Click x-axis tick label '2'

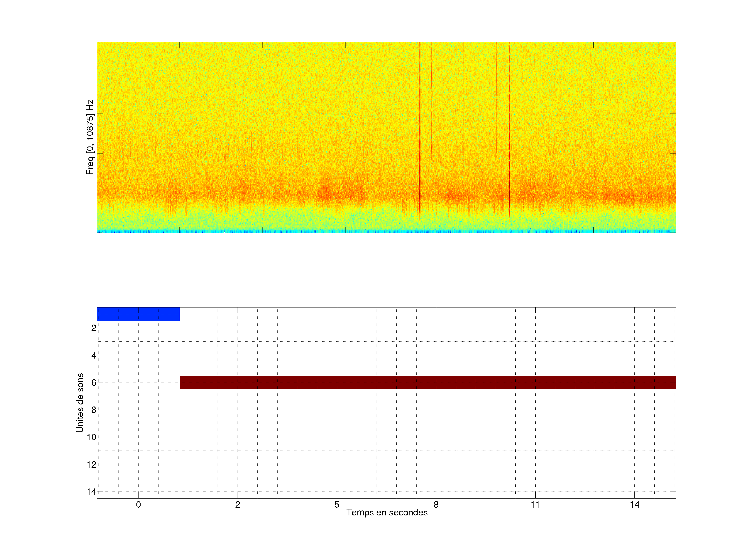(x=237, y=505)
